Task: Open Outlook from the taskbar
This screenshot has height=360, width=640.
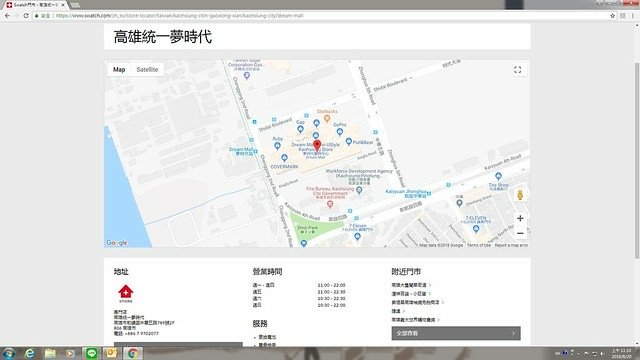Action: click(111, 353)
